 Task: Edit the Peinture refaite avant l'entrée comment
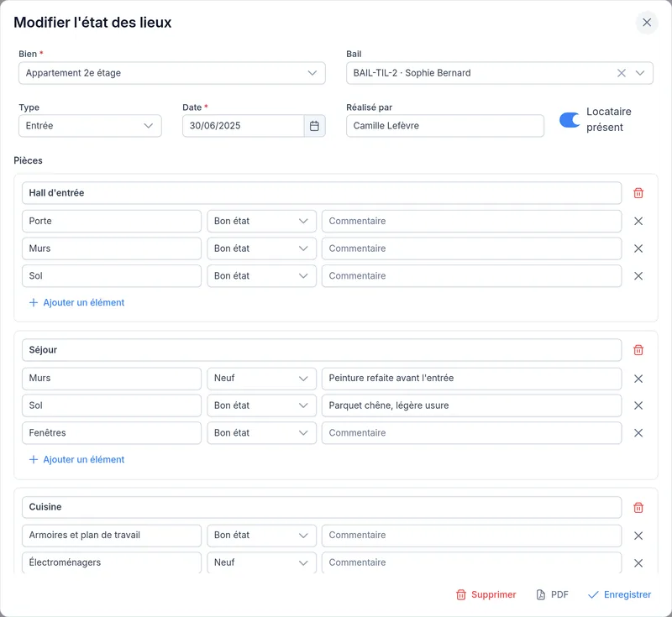click(471, 378)
